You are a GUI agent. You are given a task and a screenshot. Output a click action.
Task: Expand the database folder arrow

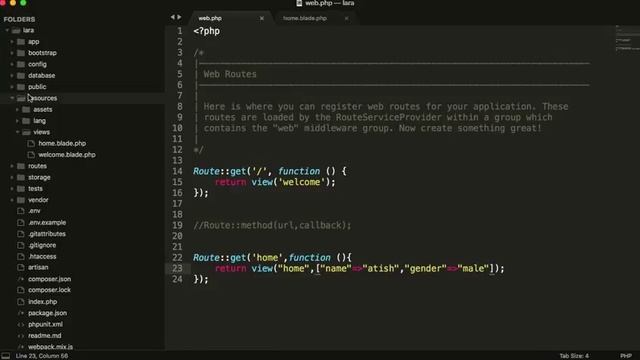pos(12,76)
